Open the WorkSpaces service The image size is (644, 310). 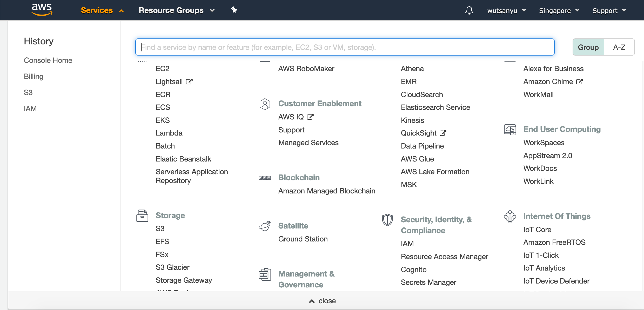(544, 143)
